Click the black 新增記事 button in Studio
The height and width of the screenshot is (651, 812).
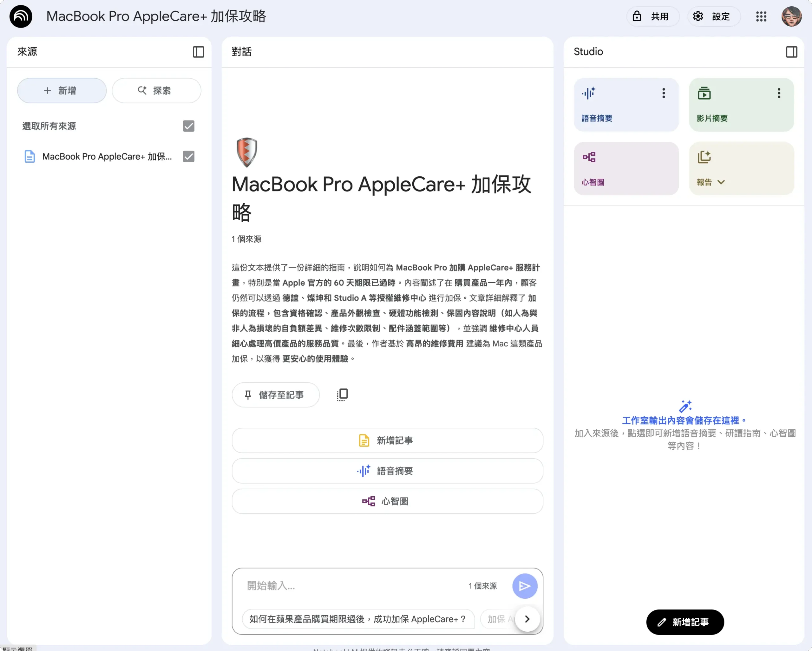(x=685, y=622)
